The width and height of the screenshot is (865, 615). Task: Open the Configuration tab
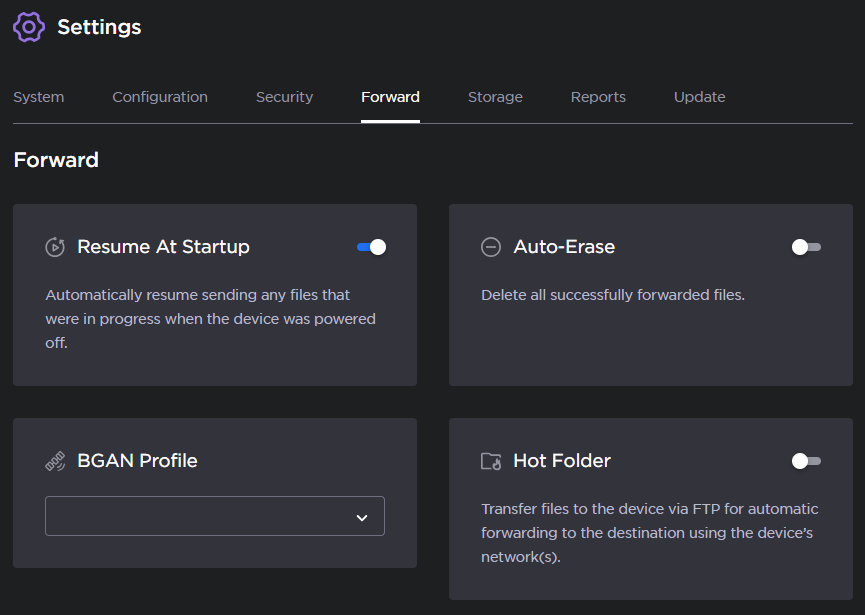[x=160, y=97]
